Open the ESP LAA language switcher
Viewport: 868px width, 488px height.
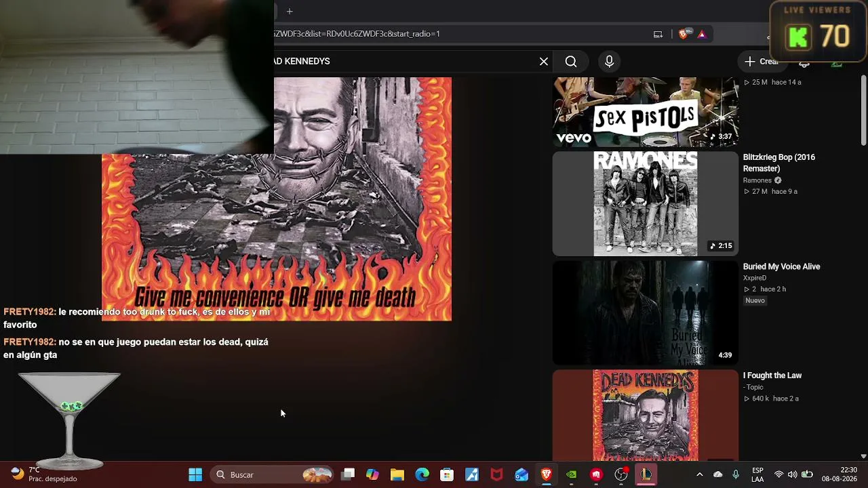click(757, 475)
